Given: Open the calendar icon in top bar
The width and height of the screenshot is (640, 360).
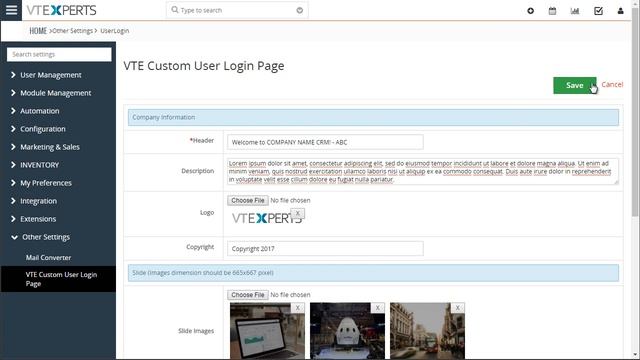Looking at the screenshot, I should 552,11.
